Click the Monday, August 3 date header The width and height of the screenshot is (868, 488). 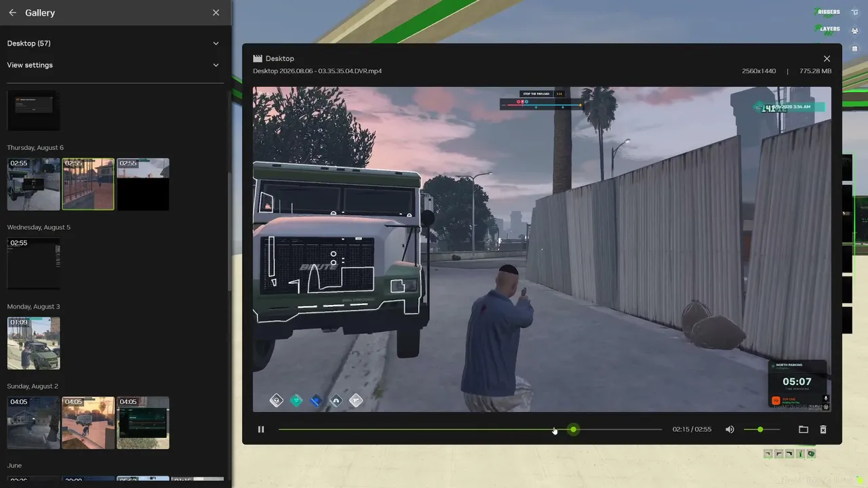tap(33, 306)
